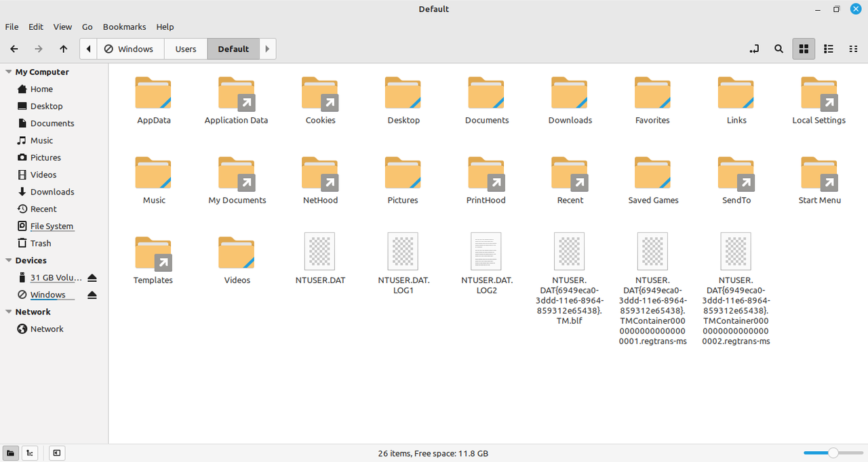The width and height of the screenshot is (868, 462).
Task: Select the NTUSER.DAT TM.blf file
Action: 569,251
